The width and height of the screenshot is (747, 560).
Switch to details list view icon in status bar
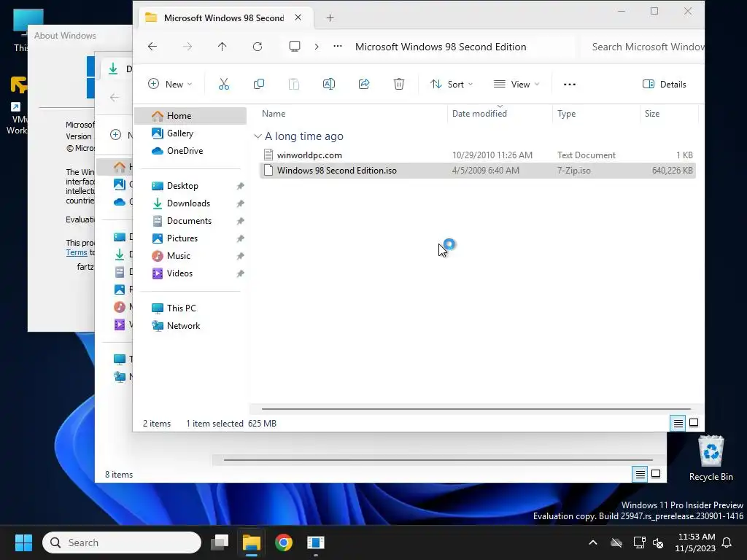678,423
